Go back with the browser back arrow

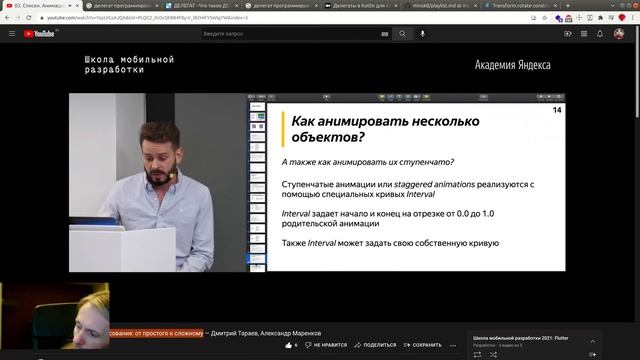click(x=7, y=18)
